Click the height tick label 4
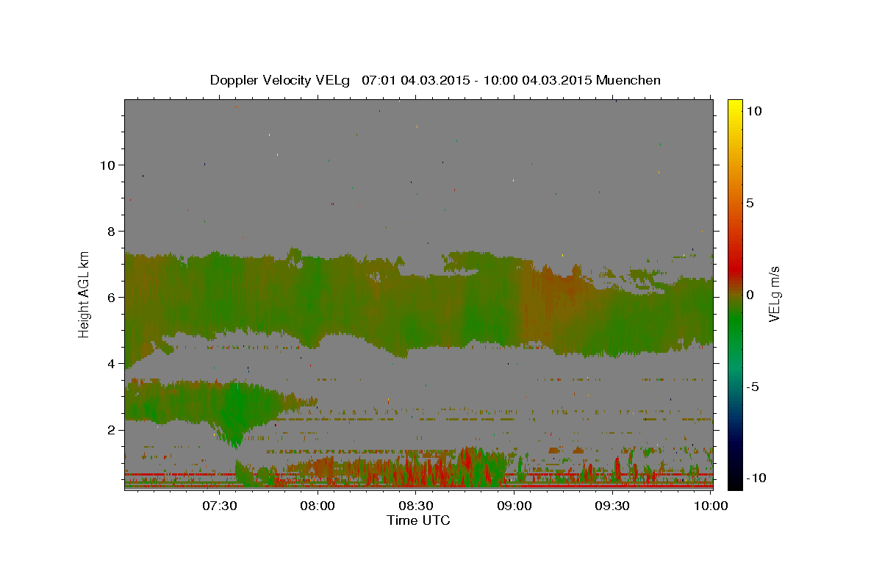Image resolution: width=882 pixels, height=588 pixels. coord(111,363)
